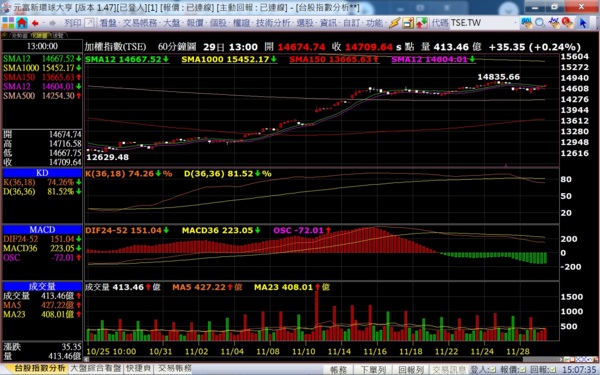Screen dimensions: 600x375
Task: Click the lightning bolt quick order icon
Action: click(394, 23)
